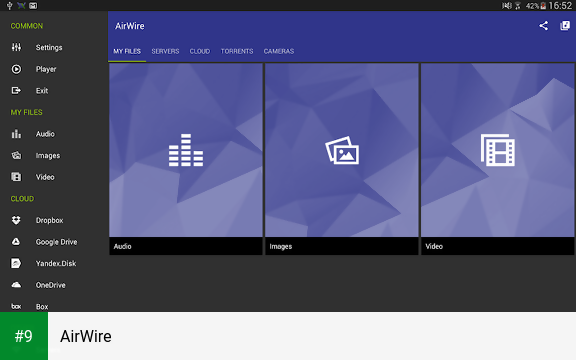Click the MY FILES sidebar heading

(26, 112)
